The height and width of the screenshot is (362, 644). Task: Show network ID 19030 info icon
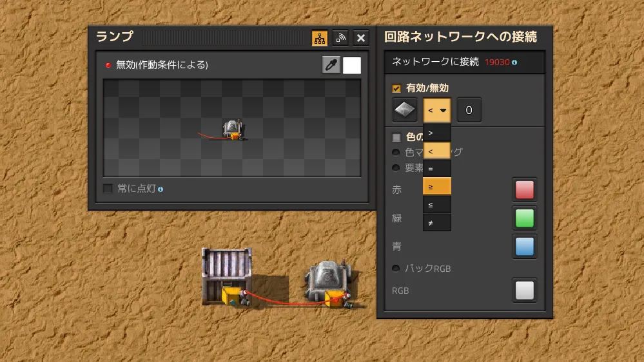pos(514,62)
